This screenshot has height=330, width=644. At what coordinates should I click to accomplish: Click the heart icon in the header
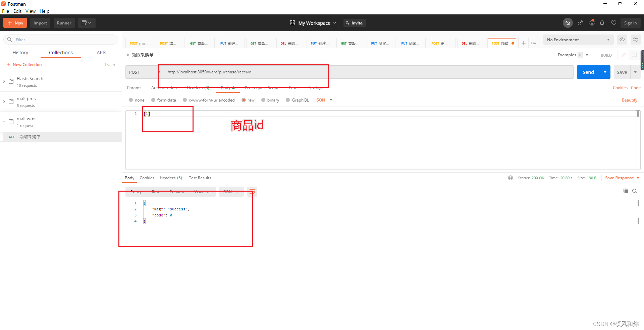pos(613,23)
